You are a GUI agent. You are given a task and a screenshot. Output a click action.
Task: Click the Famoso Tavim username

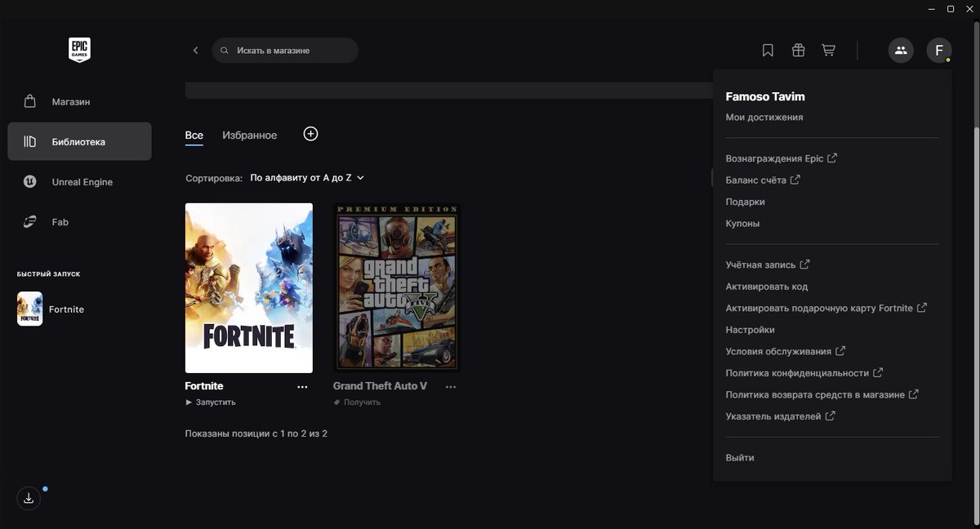pyautogui.click(x=765, y=96)
